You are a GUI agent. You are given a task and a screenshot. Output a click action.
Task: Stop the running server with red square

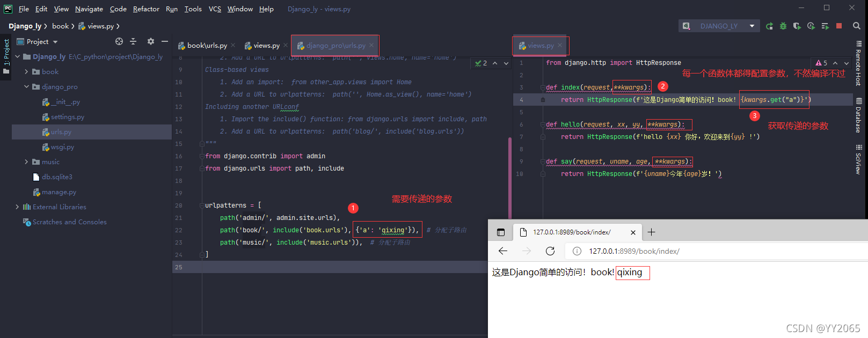click(x=839, y=26)
